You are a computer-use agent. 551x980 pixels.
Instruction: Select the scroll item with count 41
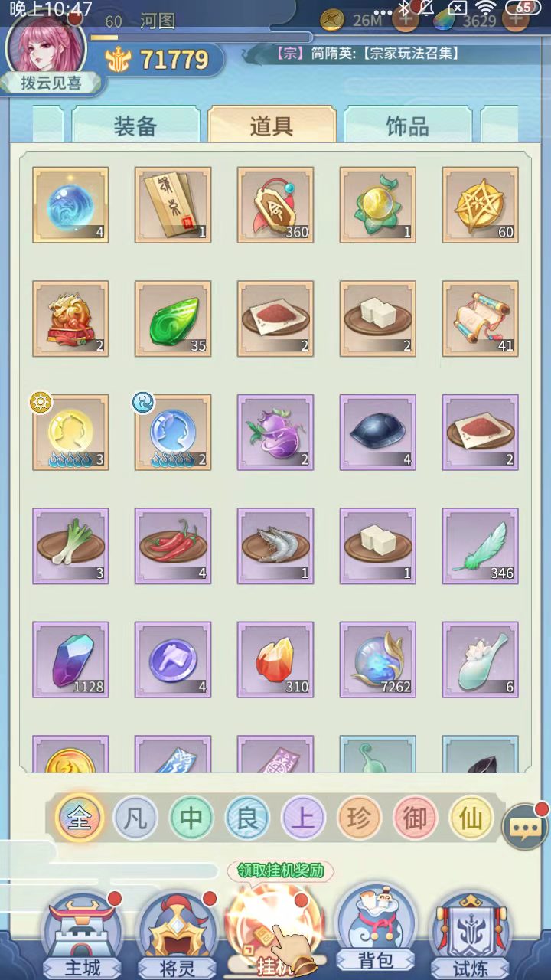click(481, 318)
